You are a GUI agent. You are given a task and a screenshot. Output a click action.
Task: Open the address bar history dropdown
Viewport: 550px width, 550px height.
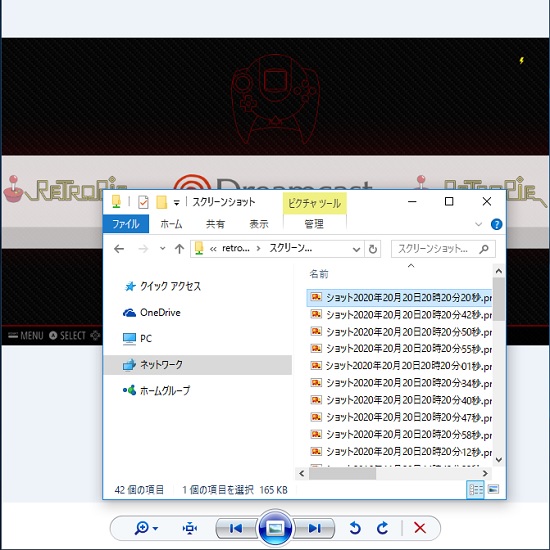356,249
